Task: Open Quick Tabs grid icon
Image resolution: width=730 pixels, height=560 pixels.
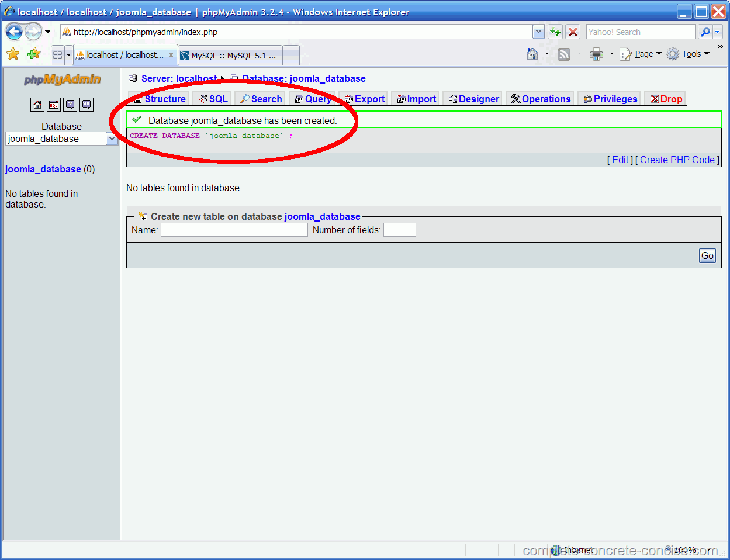Action: 57,55
